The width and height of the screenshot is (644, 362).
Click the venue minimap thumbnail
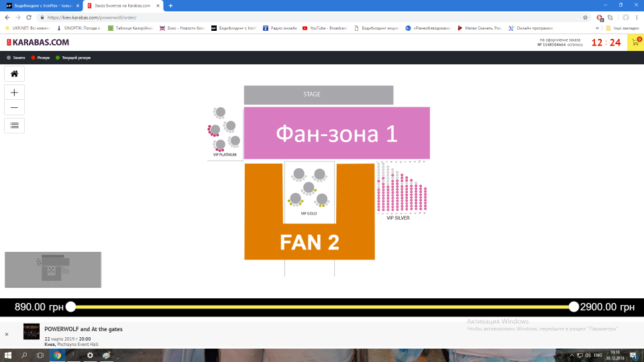point(53,269)
